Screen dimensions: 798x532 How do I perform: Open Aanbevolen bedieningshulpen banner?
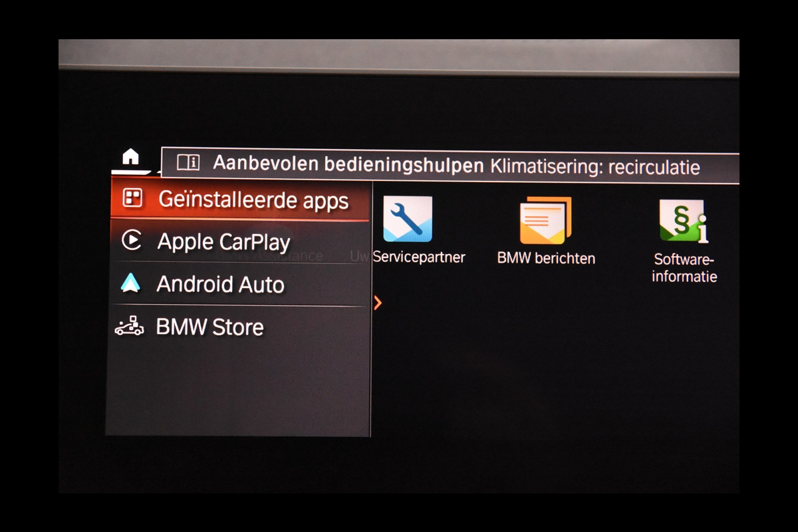348,164
